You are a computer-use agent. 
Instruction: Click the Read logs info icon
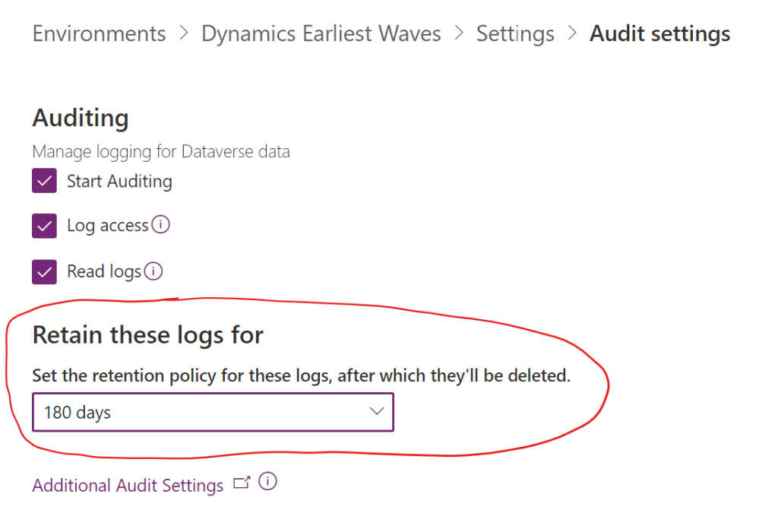[x=153, y=271]
